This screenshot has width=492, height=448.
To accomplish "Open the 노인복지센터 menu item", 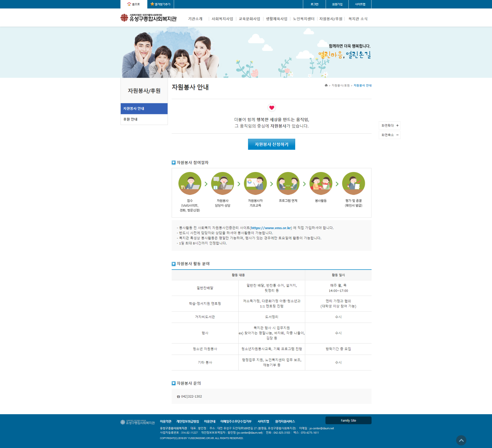I will 304,19.
